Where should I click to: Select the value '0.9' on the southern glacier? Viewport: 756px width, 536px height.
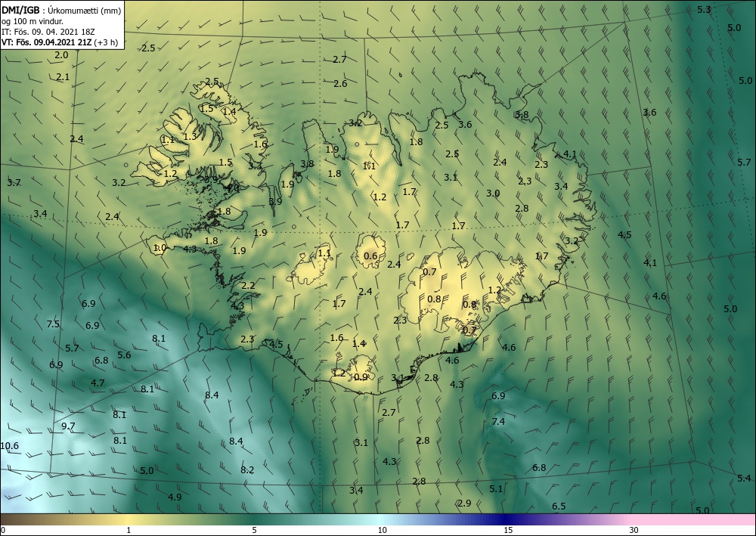(x=361, y=377)
